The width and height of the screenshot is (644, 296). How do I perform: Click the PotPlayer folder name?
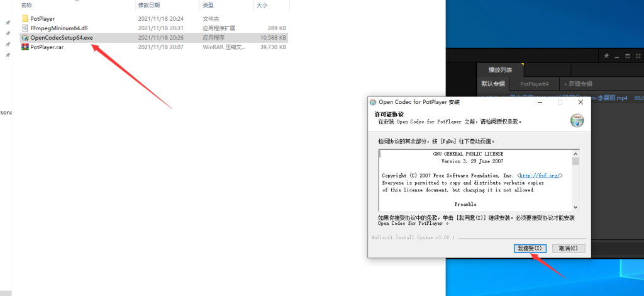42,18
